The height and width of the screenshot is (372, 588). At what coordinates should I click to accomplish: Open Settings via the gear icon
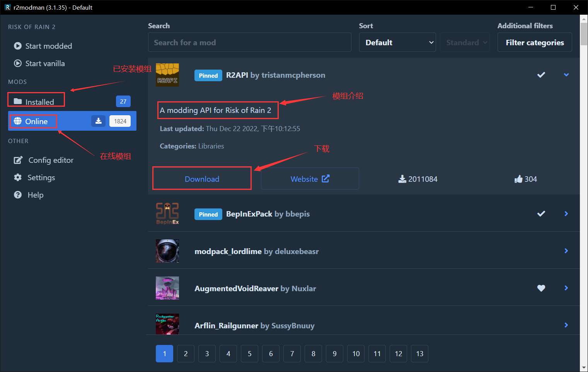[18, 177]
